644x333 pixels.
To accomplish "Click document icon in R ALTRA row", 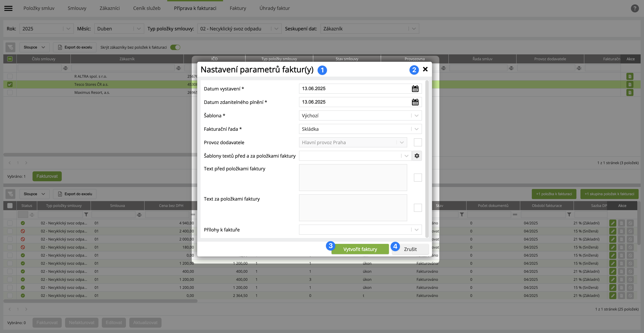I will click(x=630, y=76).
